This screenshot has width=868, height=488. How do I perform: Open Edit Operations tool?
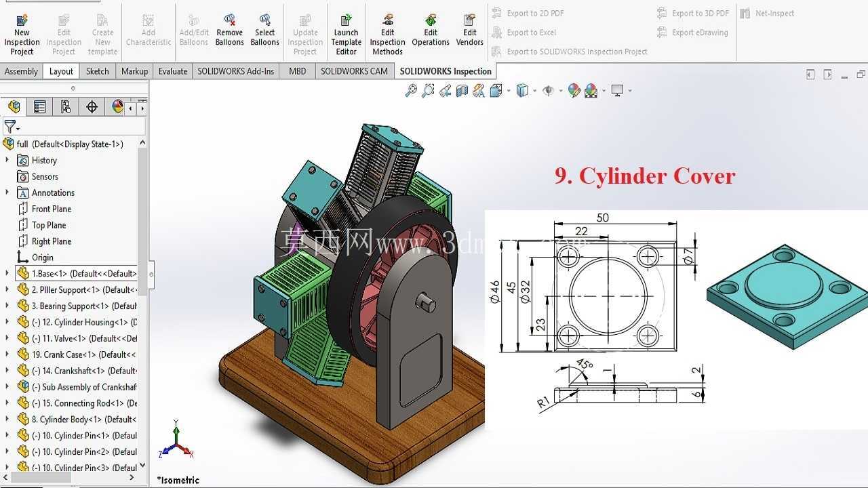(x=431, y=30)
